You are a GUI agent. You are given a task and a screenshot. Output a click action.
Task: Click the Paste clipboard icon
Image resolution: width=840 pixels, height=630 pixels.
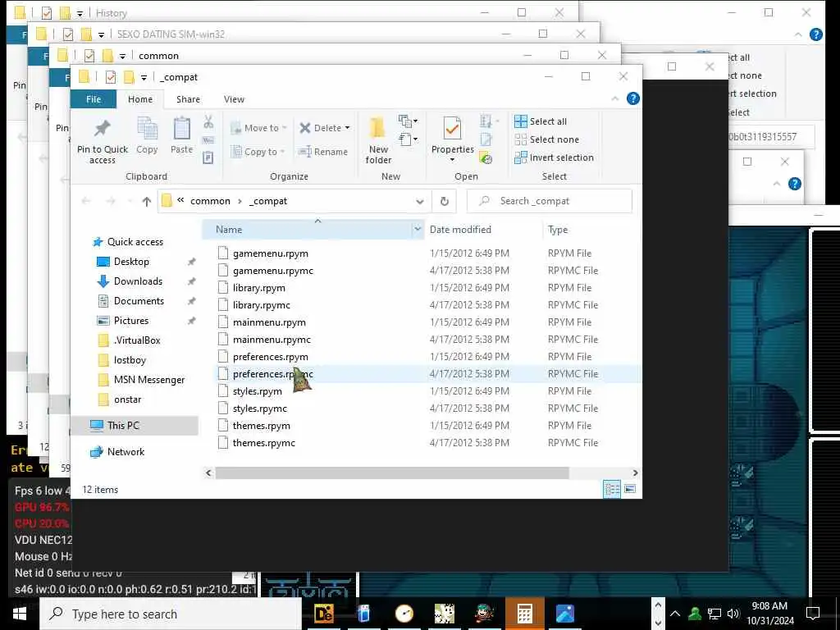point(181,129)
